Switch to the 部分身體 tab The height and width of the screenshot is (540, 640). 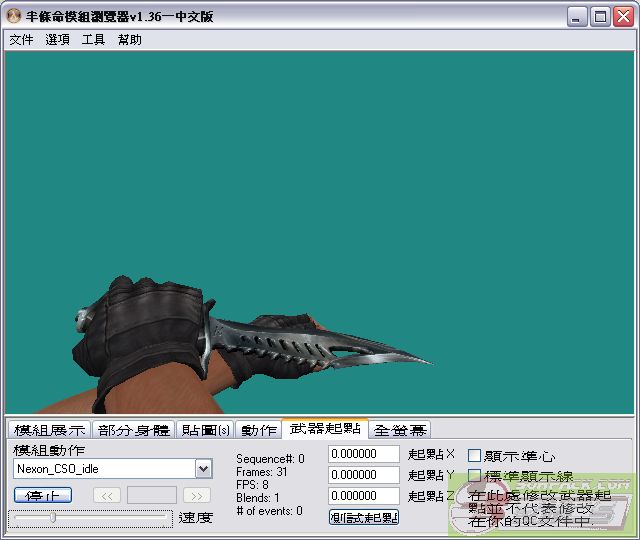[x=133, y=430]
